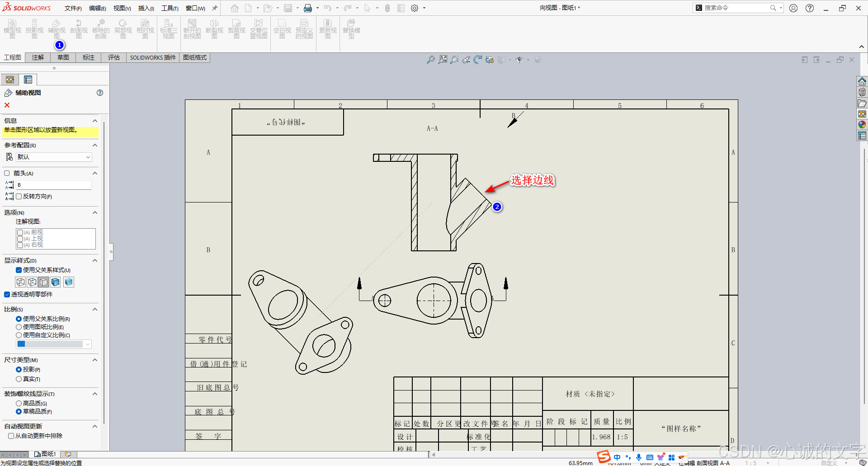Open the Custom Properties task pane icon
Viewport: 868px width, 466px height.
(862, 136)
